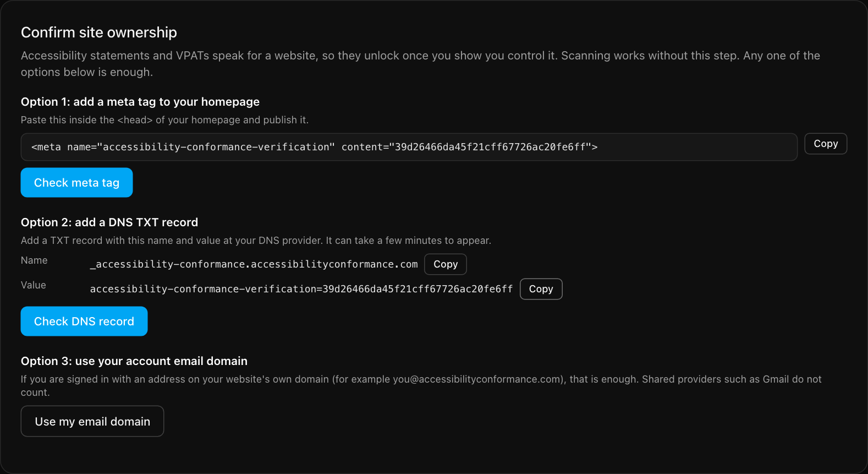Click the 'Accessibility statements and VPATs' intro paragraph
Image resolution: width=868 pixels, height=474 pixels.
tap(421, 64)
